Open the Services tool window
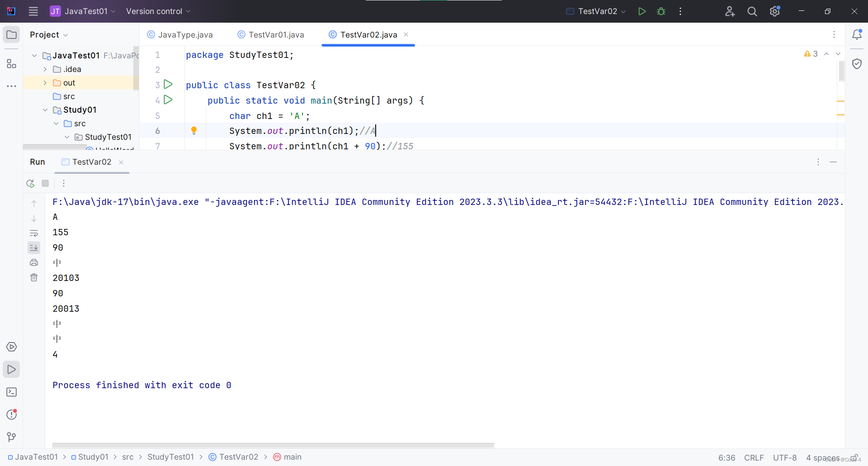The height and width of the screenshot is (466, 868). (12, 347)
